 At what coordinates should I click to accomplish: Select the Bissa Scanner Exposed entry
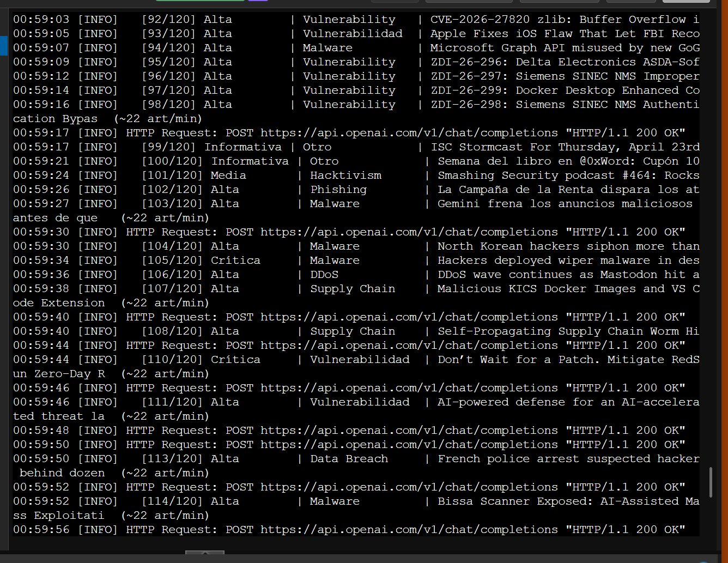click(x=568, y=501)
